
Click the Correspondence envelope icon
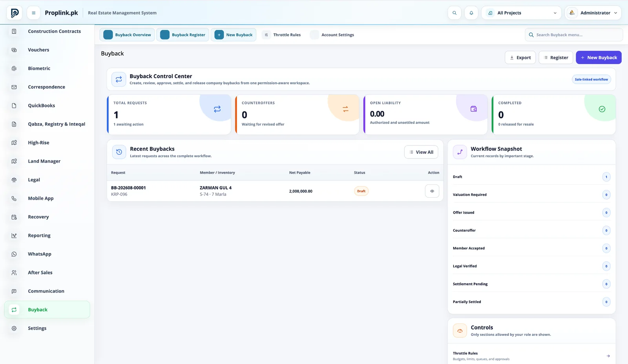(14, 87)
